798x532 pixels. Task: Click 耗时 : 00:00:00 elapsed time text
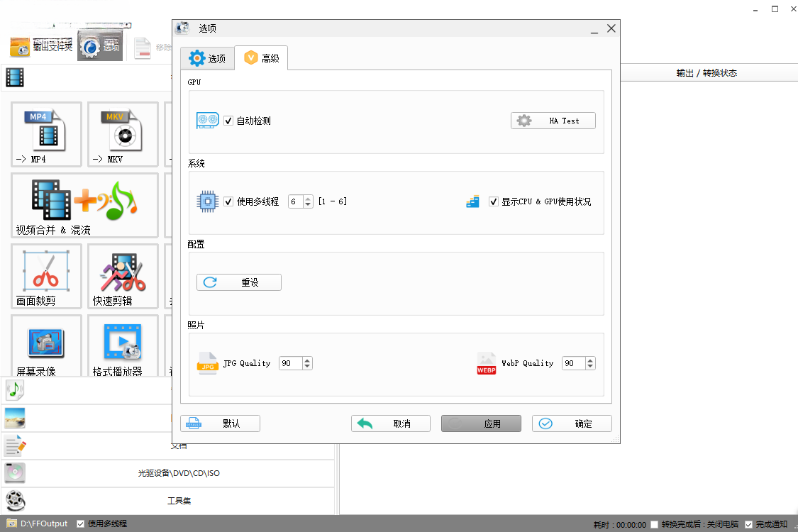(x=619, y=525)
